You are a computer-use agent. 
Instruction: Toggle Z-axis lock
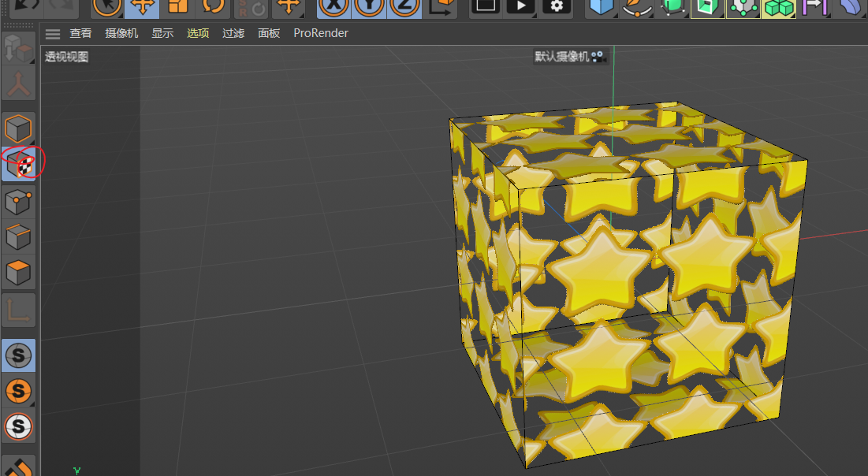point(404,6)
